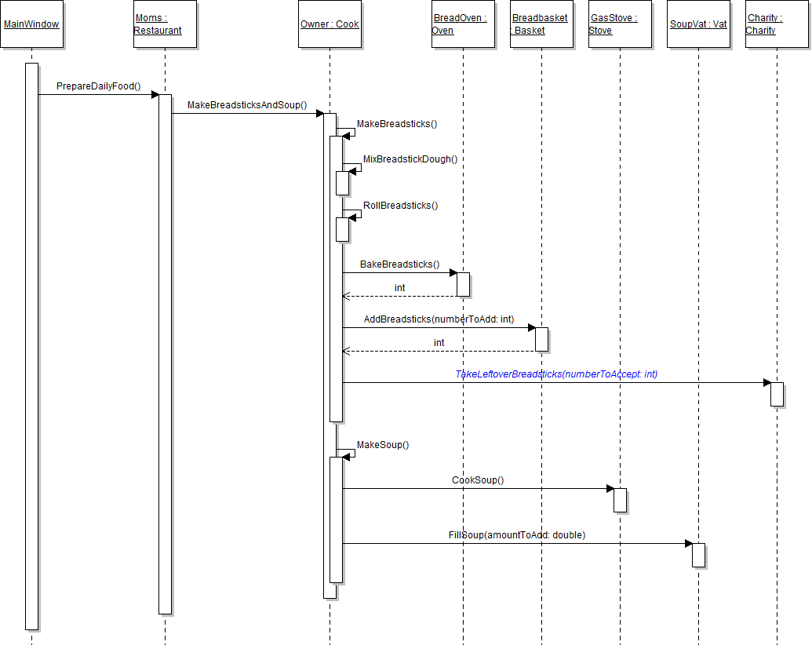Select the MakeSoup() self-call label
Image resolution: width=812 pixels, height=649 pixels.
383,445
